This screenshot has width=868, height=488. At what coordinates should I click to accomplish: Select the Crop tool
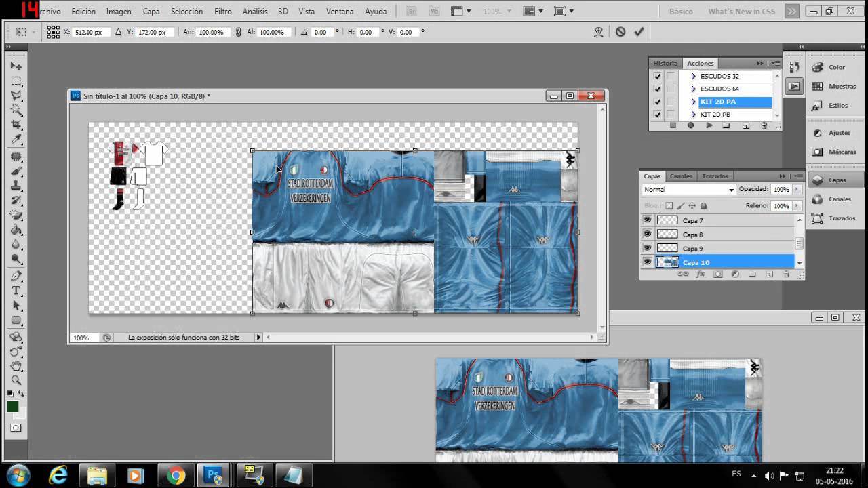16,125
